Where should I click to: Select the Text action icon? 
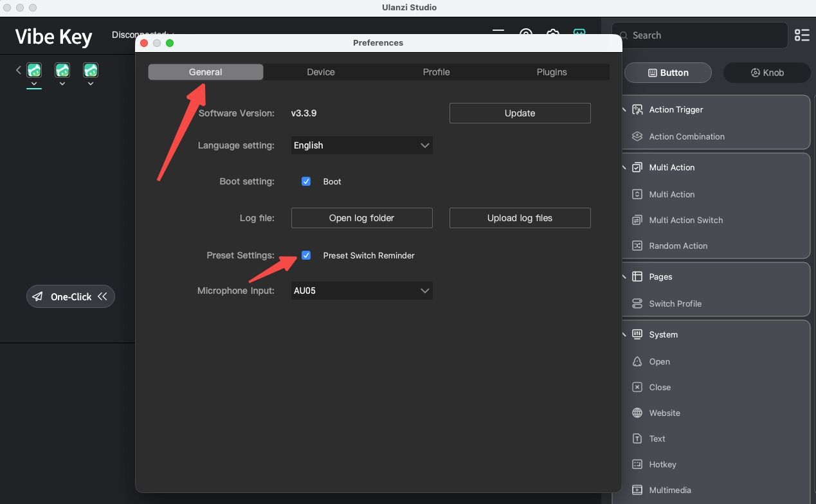coord(637,438)
